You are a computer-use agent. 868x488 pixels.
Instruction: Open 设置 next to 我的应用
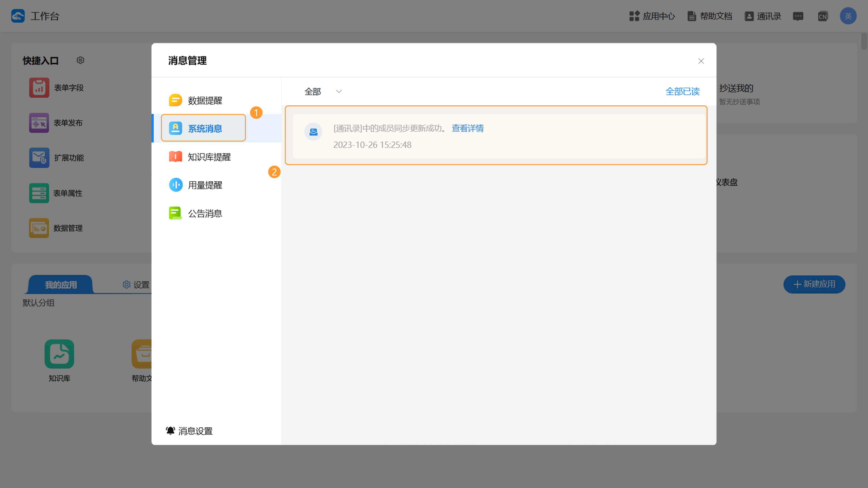[136, 285]
